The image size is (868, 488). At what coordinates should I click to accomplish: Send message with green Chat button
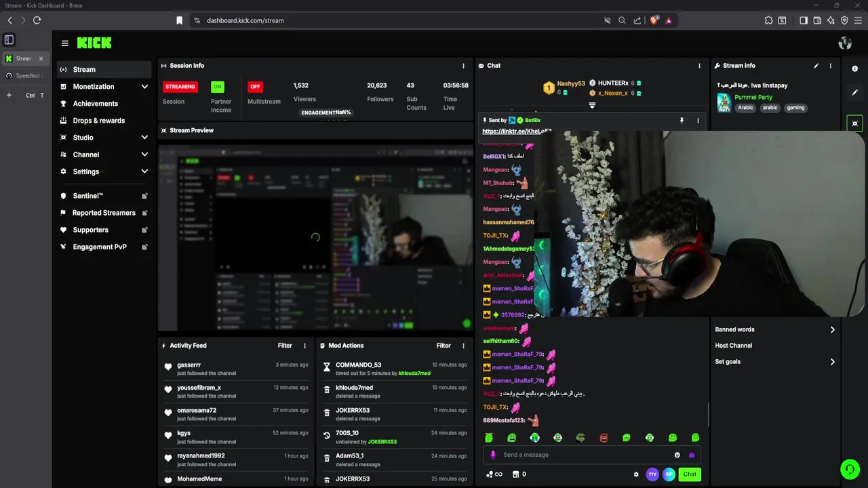(x=690, y=474)
